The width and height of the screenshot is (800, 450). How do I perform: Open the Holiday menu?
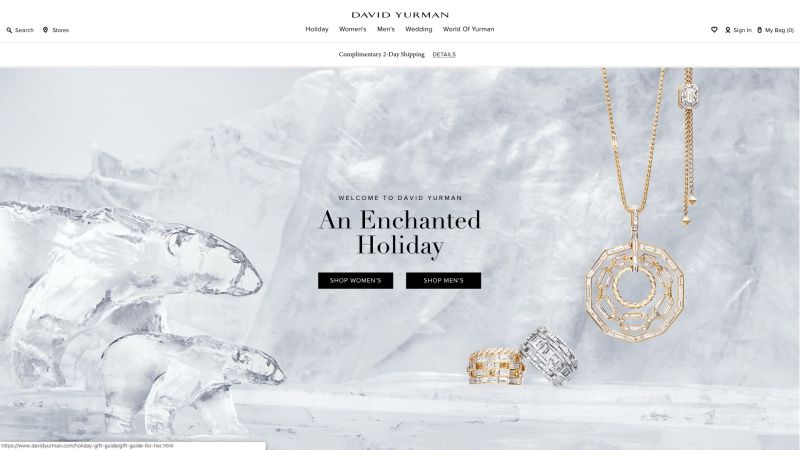317,29
